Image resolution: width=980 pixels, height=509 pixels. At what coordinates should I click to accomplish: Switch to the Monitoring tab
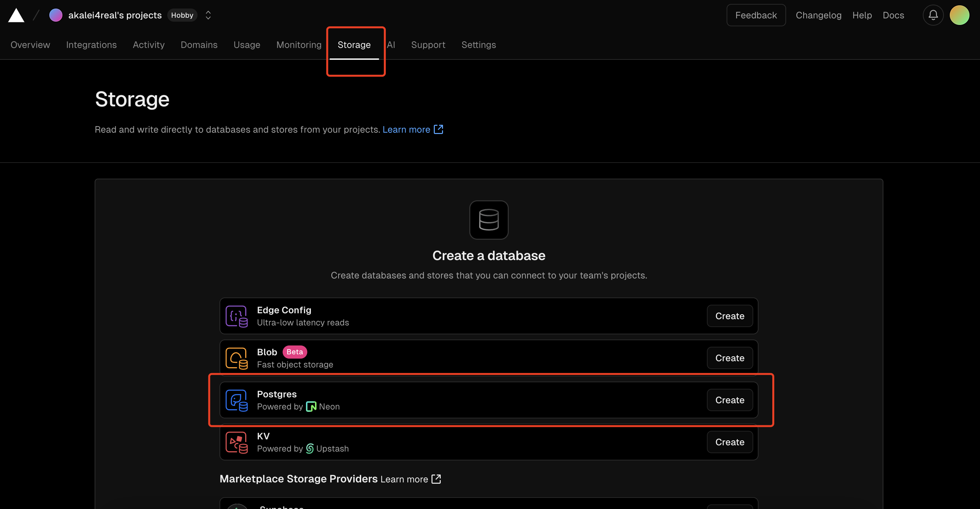point(299,45)
